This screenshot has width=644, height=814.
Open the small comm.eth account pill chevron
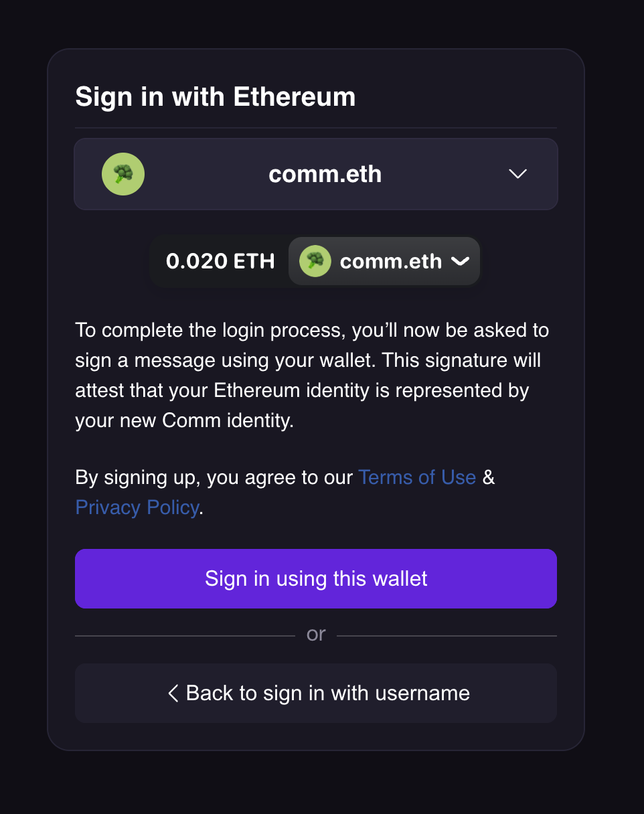461,262
